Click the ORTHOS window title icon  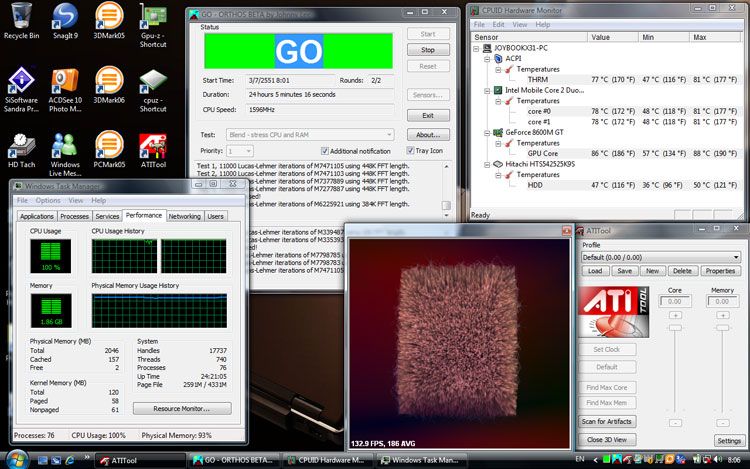tap(194, 14)
